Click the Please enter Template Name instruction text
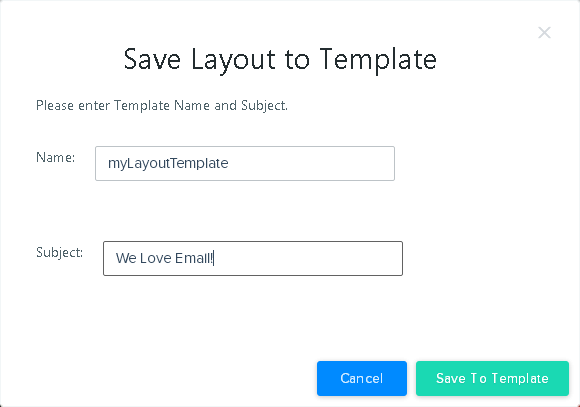This screenshot has height=407, width=580. pos(162,106)
